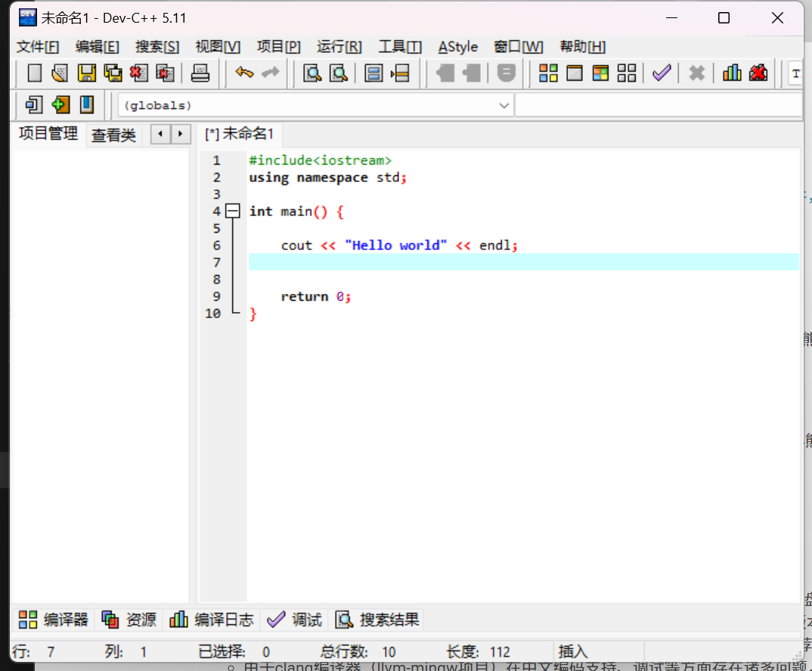This screenshot has width=812, height=671.
Task: Open the 运行[R] menu
Action: point(339,47)
